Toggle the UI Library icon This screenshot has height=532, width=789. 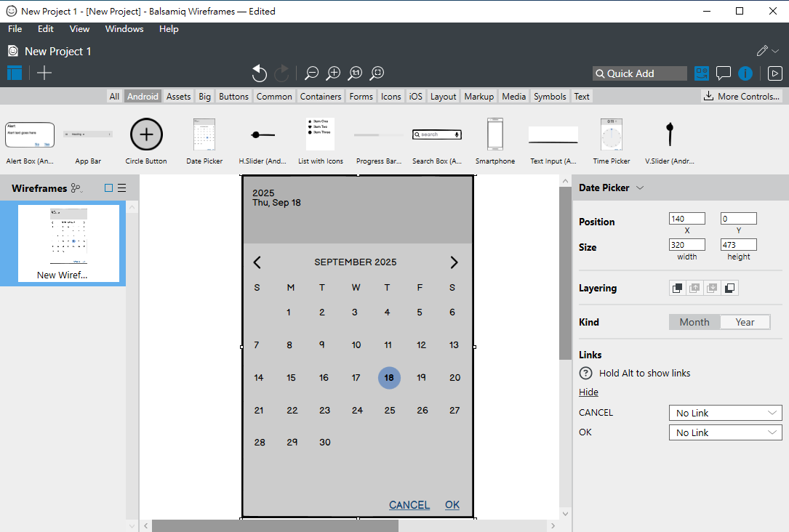[702, 73]
